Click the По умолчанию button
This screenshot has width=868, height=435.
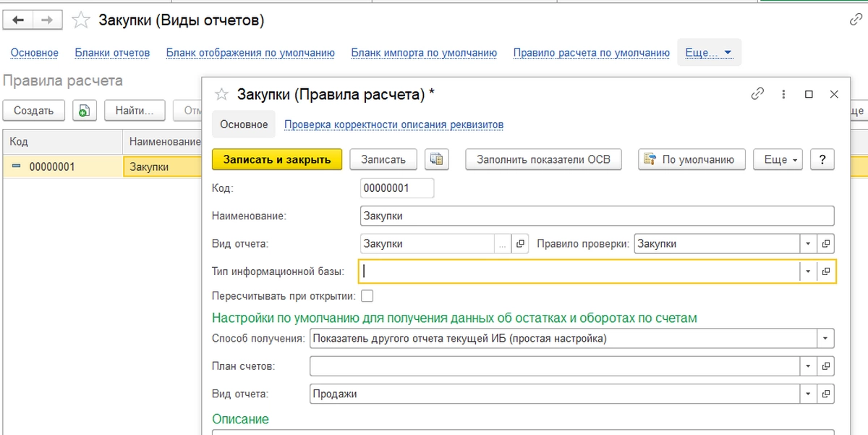click(x=692, y=159)
